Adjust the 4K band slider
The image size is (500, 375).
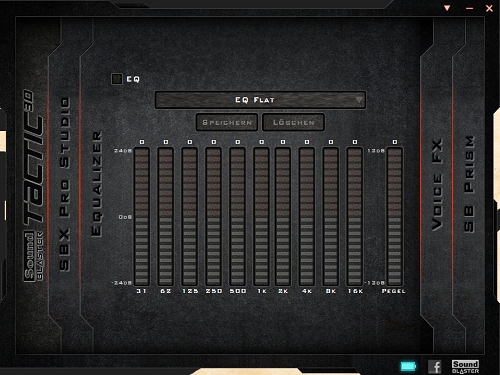307,217
